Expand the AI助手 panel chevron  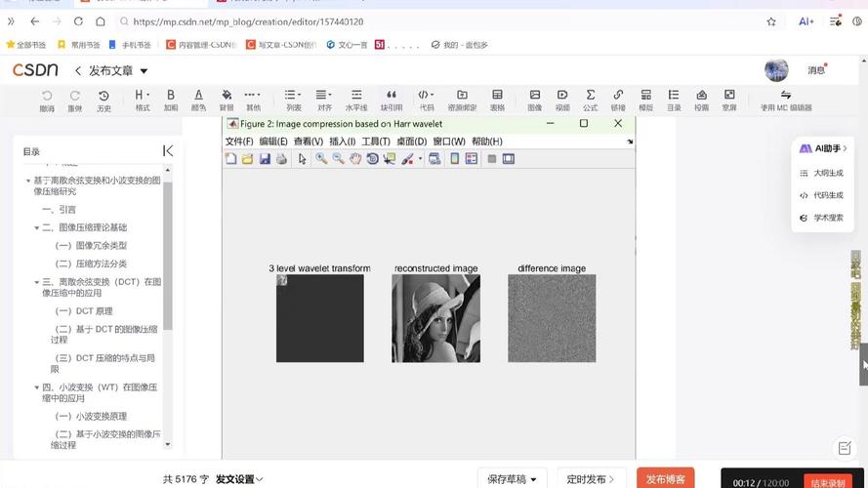(846, 148)
